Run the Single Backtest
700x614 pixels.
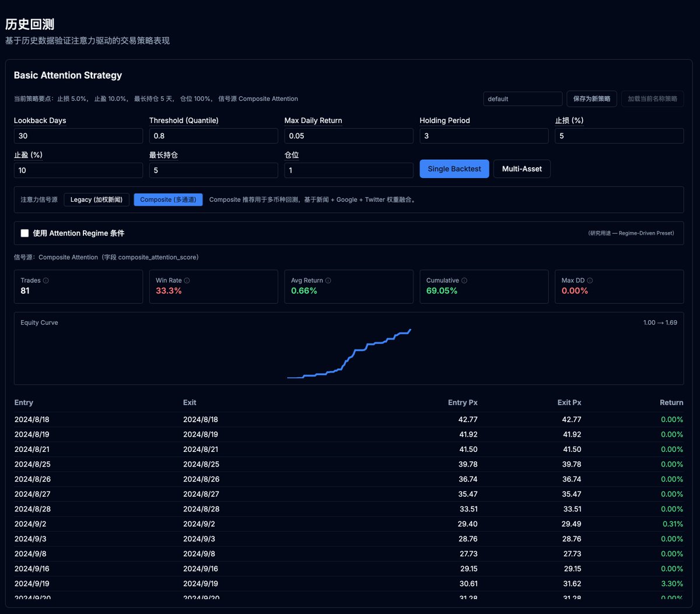click(x=454, y=169)
